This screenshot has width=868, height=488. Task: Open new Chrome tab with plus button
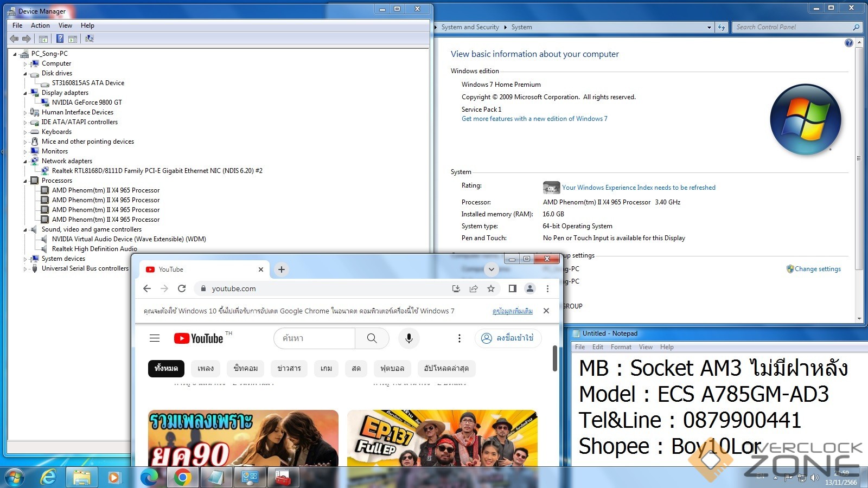tap(282, 269)
